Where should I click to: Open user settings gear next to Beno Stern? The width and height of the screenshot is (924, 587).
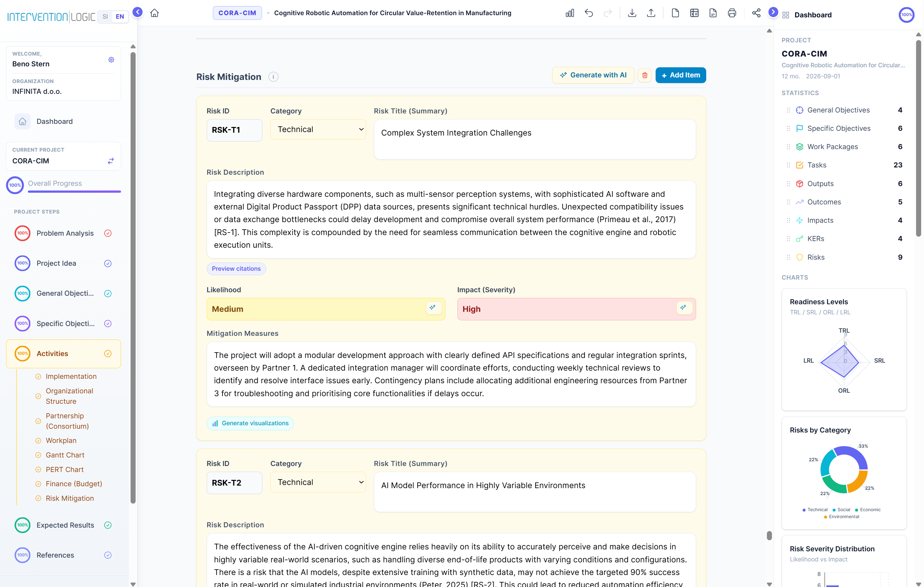(x=111, y=60)
